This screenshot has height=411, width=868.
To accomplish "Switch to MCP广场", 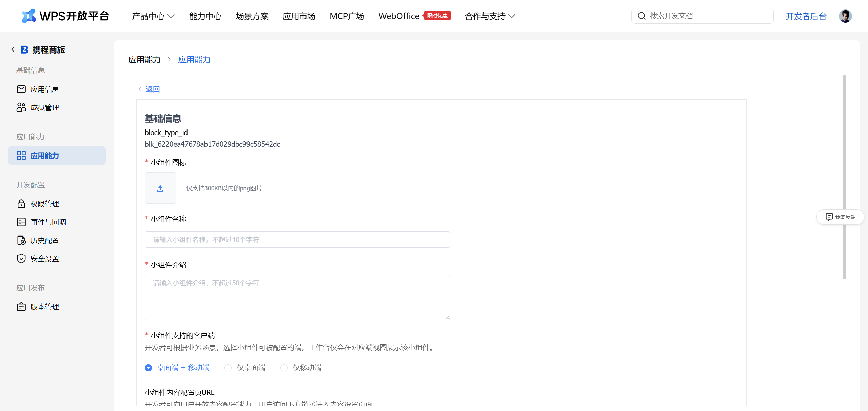I will tap(347, 16).
